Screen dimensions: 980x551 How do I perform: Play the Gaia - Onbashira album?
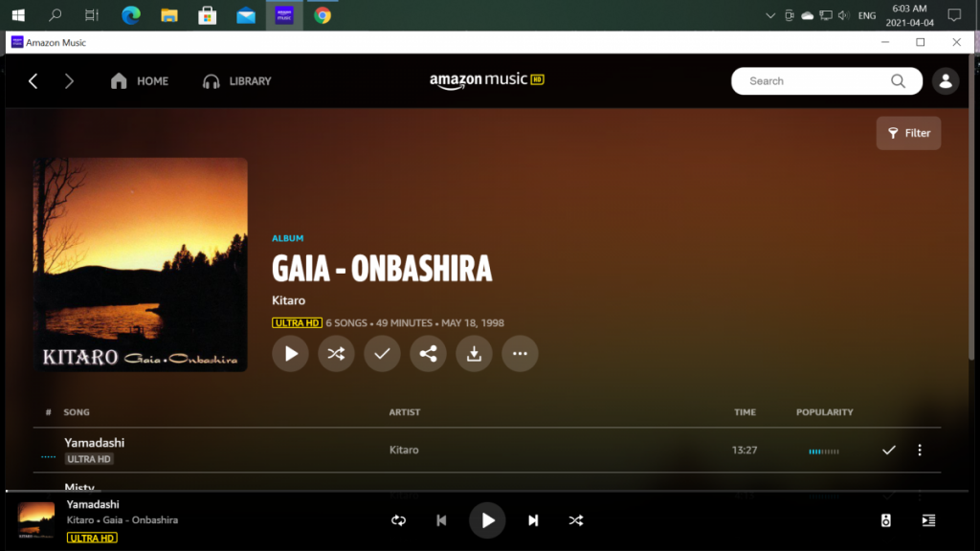pos(290,354)
